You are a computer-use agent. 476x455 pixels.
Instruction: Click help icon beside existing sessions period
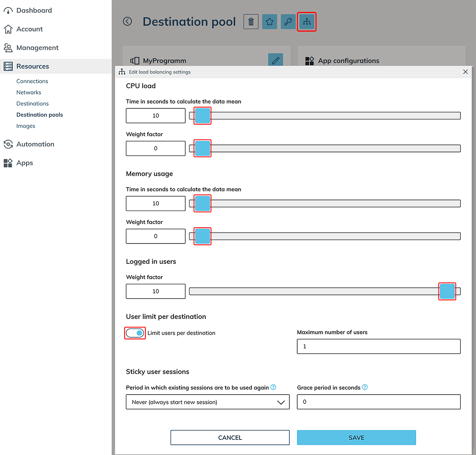[273, 387]
